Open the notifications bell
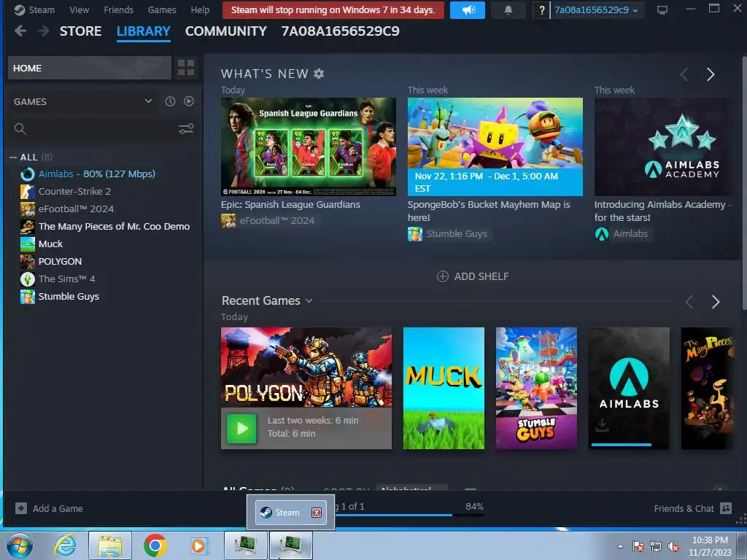The width and height of the screenshot is (747, 560). 508,10
